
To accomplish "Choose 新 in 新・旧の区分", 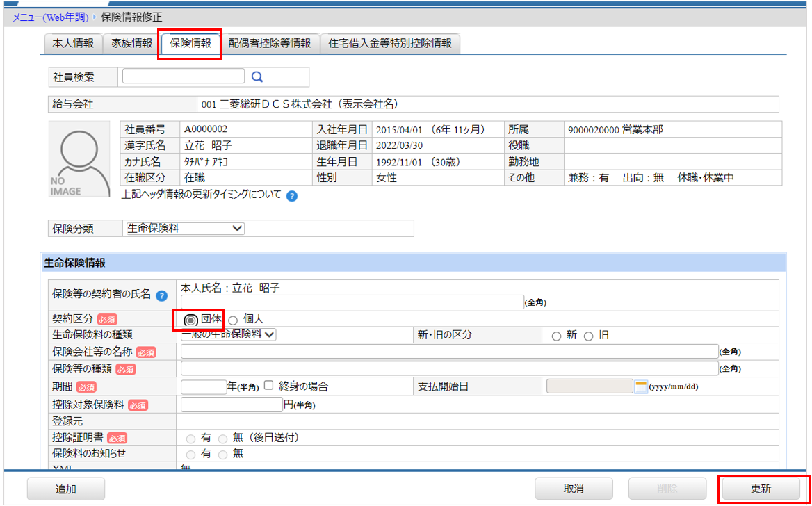I will [x=556, y=336].
